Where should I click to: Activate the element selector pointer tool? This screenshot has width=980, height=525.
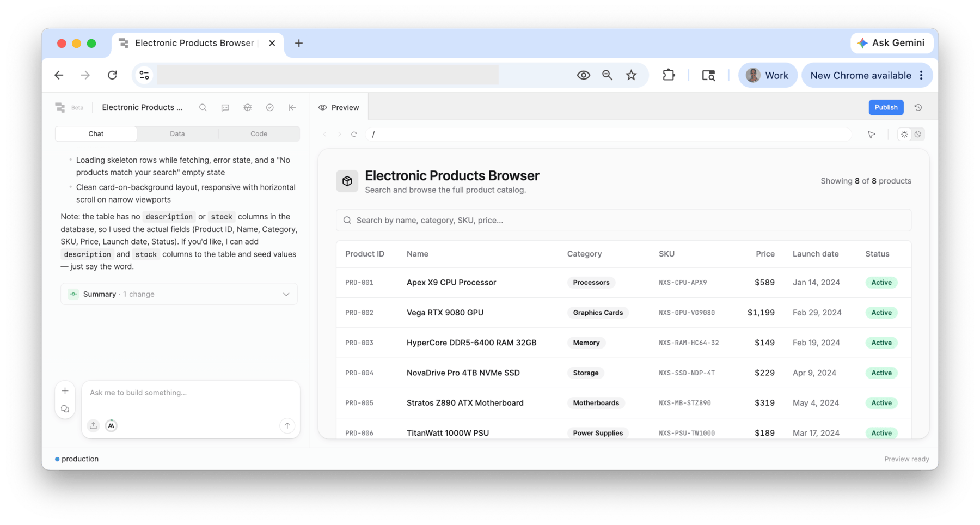click(x=872, y=135)
